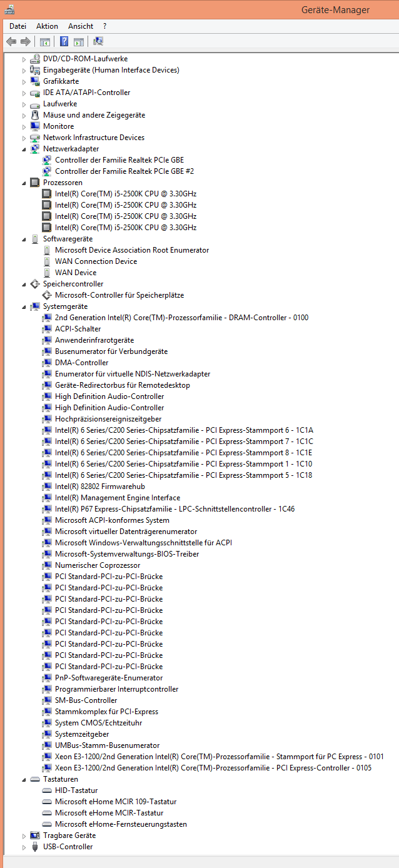Select Controller der Familie Realtek PCIe GBE
The height and width of the screenshot is (868, 399).
pos(119,160)
